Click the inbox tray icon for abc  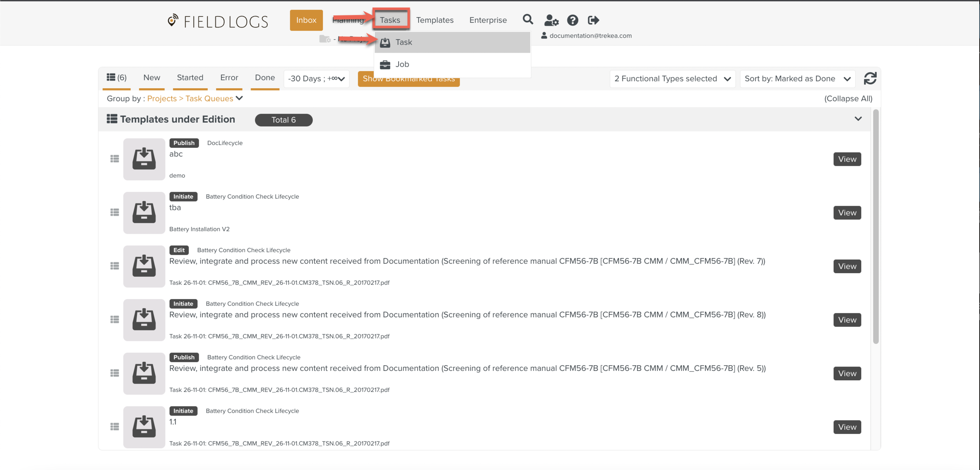tap(144, 159)
